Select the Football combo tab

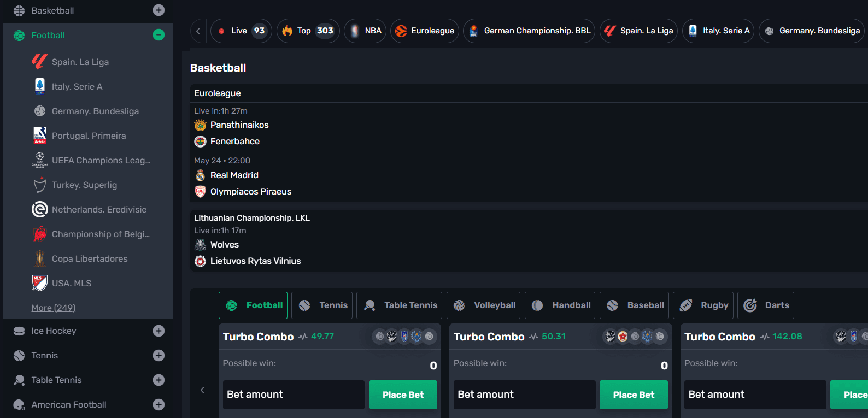click(x=253, y=305)
